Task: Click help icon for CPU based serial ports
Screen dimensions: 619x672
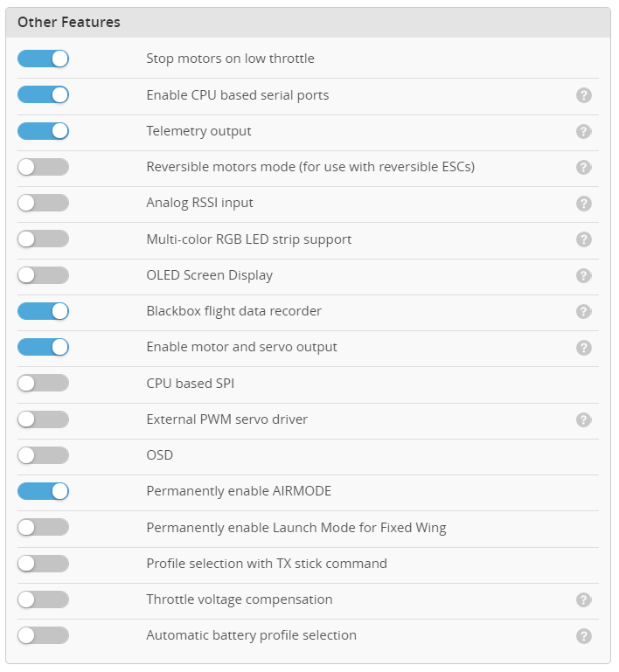Action: [584, 95]
